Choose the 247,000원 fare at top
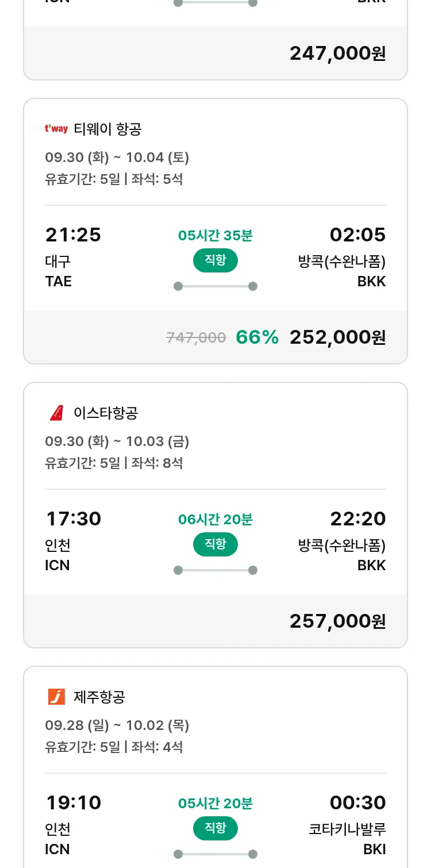Viewport: 431px width, 868px height. (x=337, y=53)
